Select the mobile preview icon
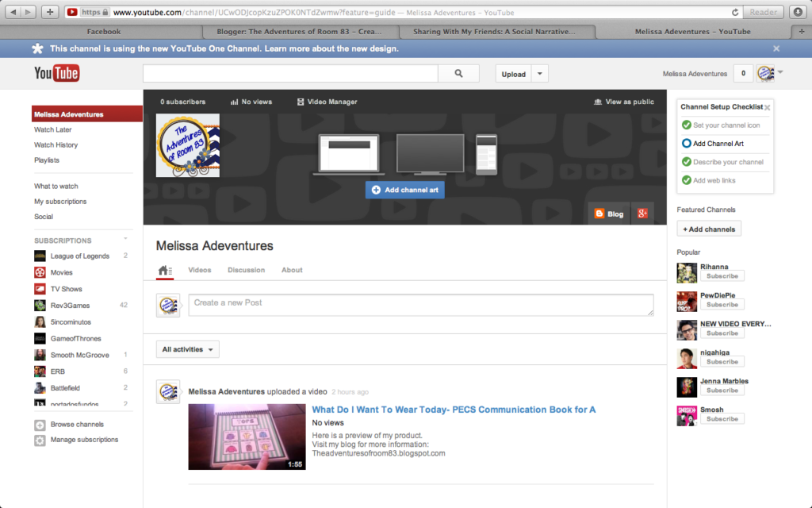 pos(486,154)
